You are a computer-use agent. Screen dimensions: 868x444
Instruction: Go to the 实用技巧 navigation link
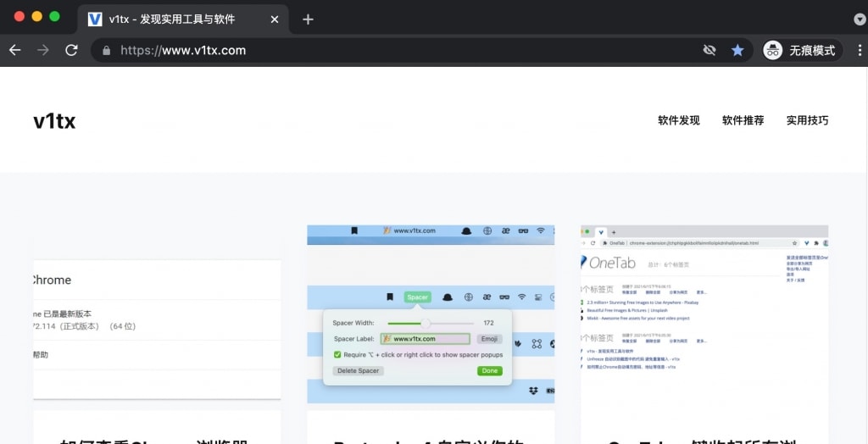click(x=807, y=120)
